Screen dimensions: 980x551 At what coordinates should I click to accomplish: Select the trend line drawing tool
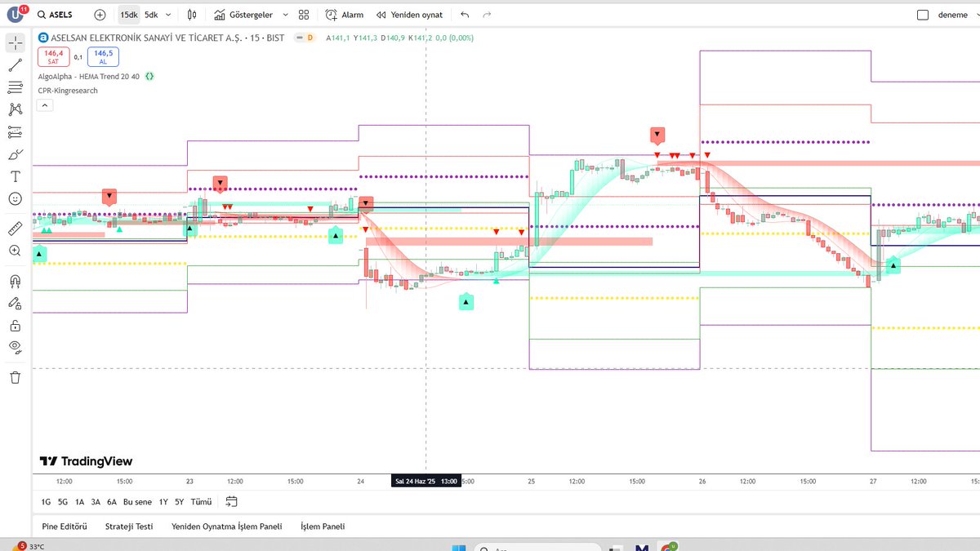16,65
